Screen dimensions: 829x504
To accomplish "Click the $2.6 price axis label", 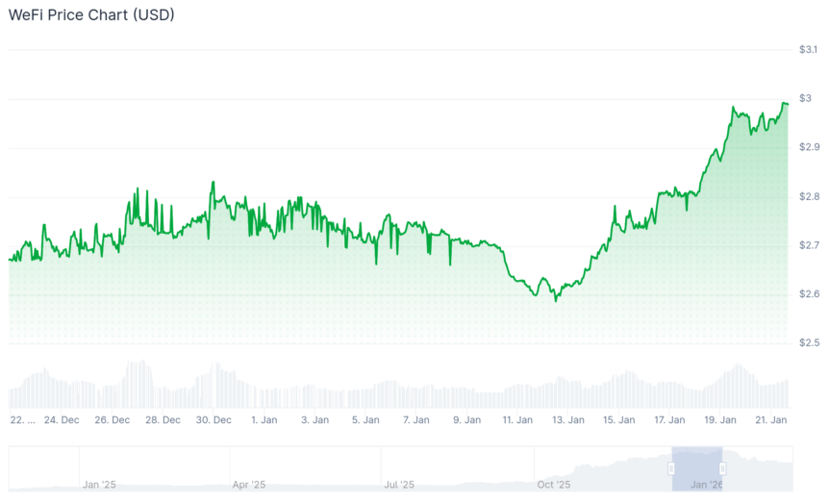I will pyautogui.click(x=808, y=293).
